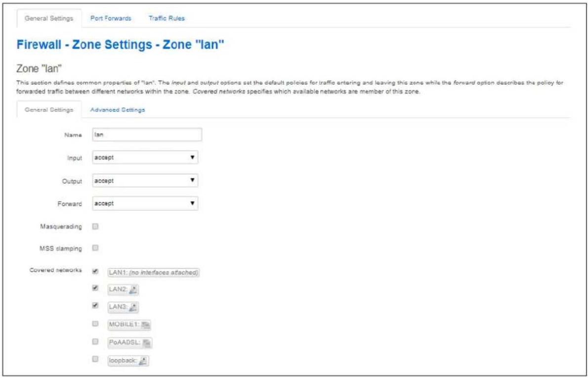Uncheck the LAN2 covered network
The height and width of the screenshot is (378, 588).
point(95,288)
